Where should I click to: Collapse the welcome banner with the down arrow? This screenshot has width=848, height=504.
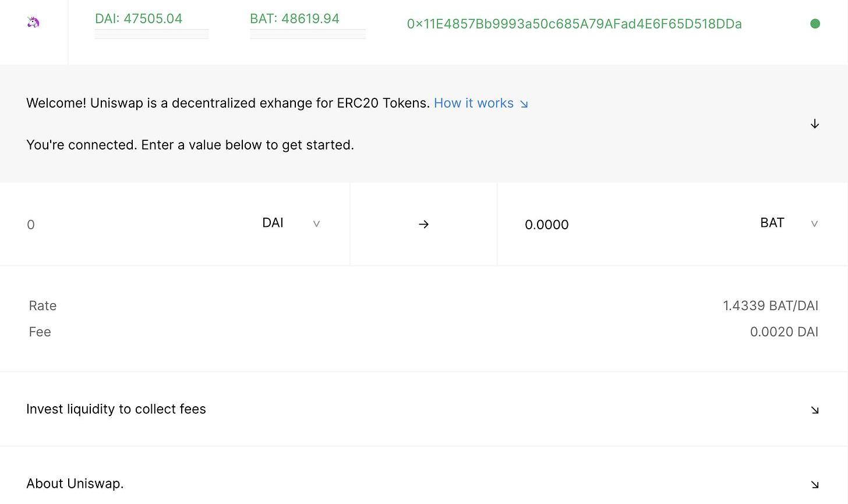point(815,124)
